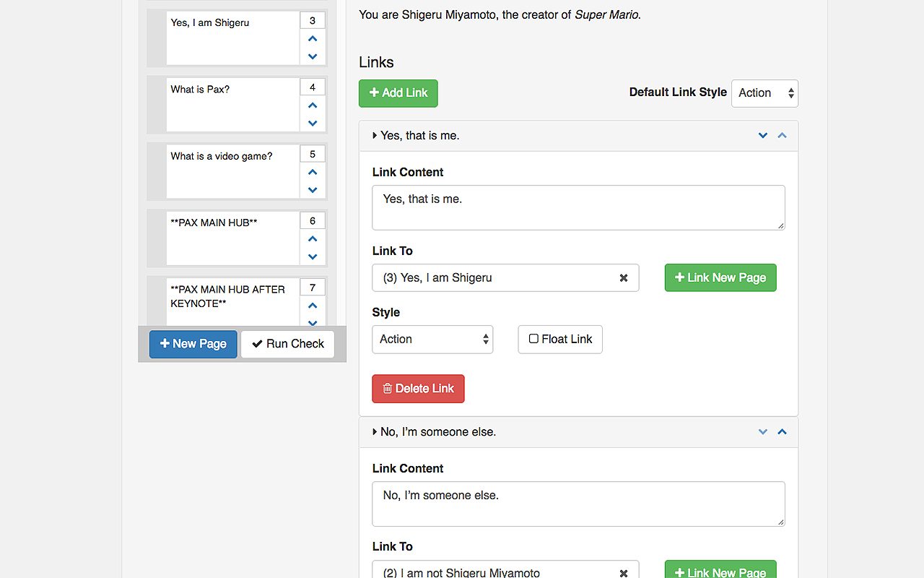This screenshot has width=924, height=578.
Task: Clear the "(2) I am not Shigeru Miyamoto" target
Action: point(624,573)
